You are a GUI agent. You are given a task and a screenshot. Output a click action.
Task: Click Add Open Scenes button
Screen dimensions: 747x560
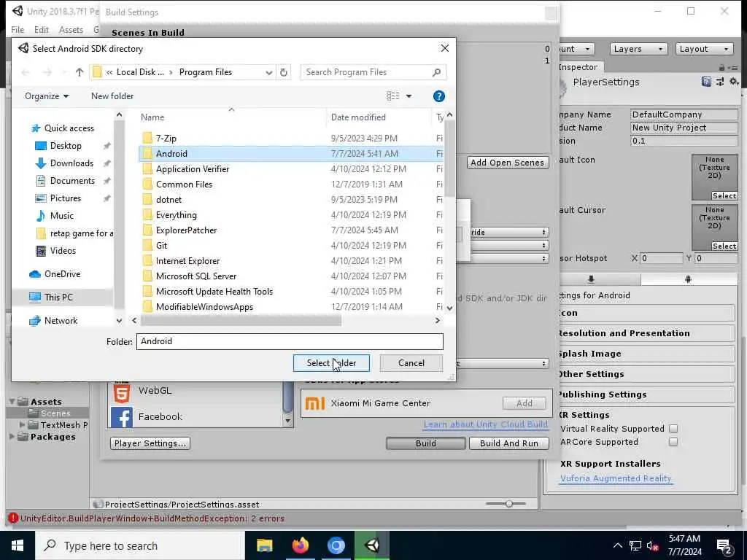(x=508, y=163)
